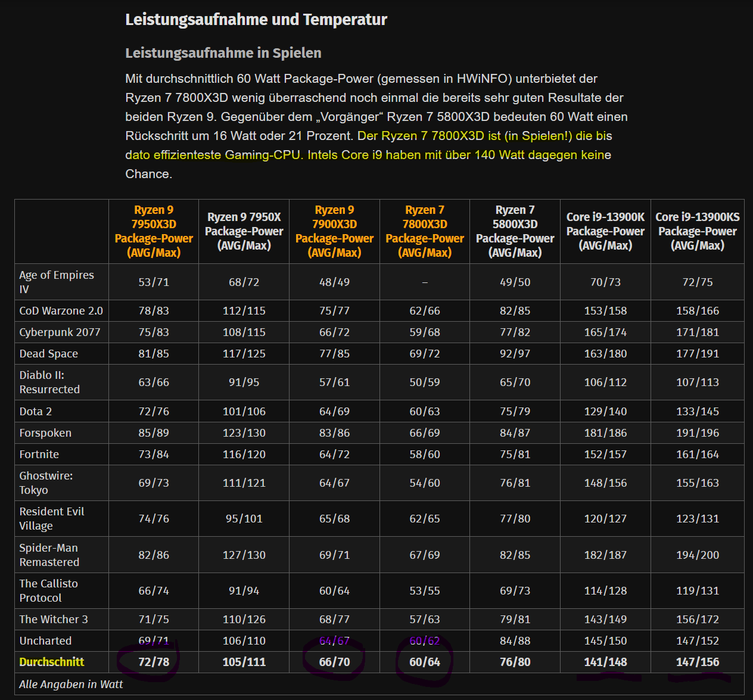Viewport: 753px width, 700px height.
Task: Click the 'Alle Angaben in Watt' footnote
Action: pos(71,684)
